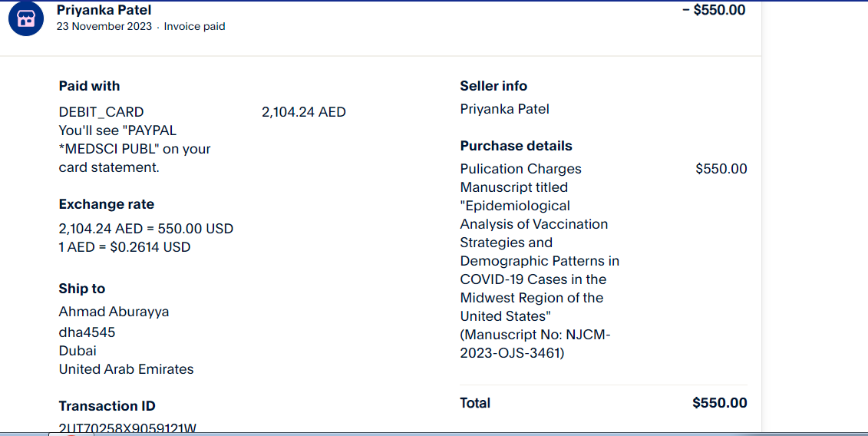Click the -$550.00 amount at top
Viewport: 868px width, 436px height.
[x=714, y=10]
